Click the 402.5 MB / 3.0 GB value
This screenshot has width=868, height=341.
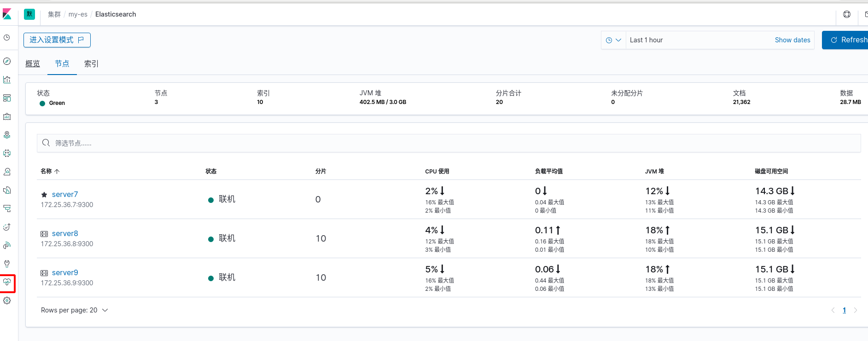[383, 102]
